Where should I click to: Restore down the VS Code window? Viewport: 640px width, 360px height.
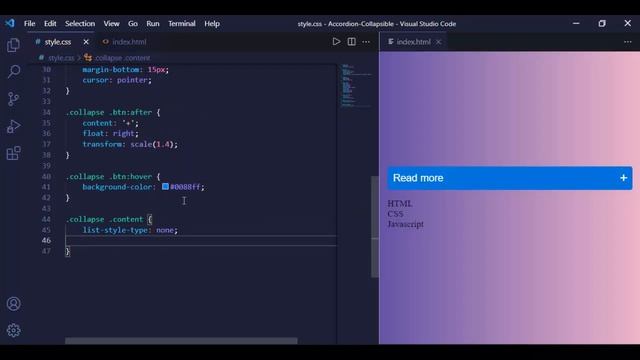[602, 24]
